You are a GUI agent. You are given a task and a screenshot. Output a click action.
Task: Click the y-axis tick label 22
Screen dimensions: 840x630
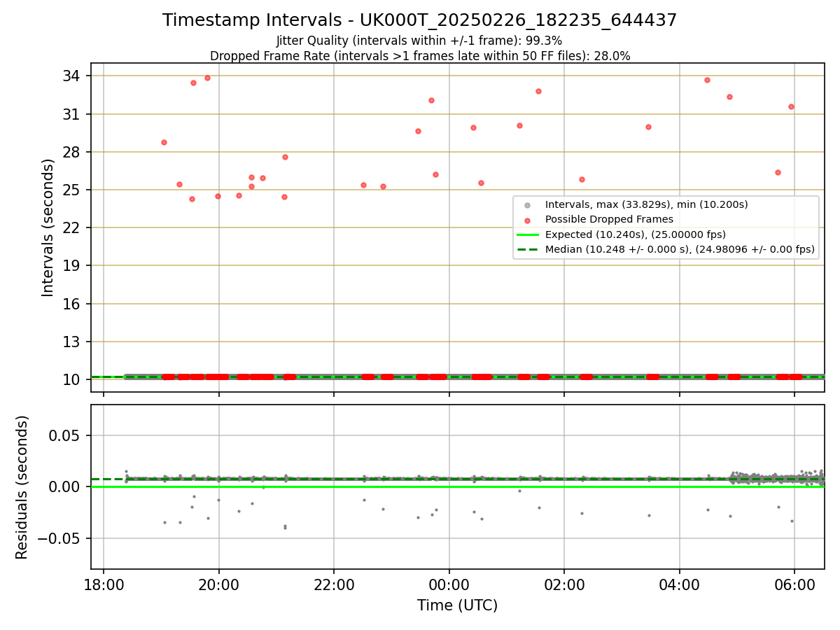pos(72,227)
